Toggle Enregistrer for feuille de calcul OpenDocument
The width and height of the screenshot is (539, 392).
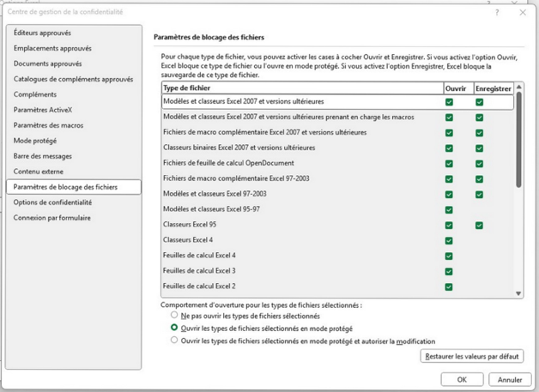click(479, 164)
